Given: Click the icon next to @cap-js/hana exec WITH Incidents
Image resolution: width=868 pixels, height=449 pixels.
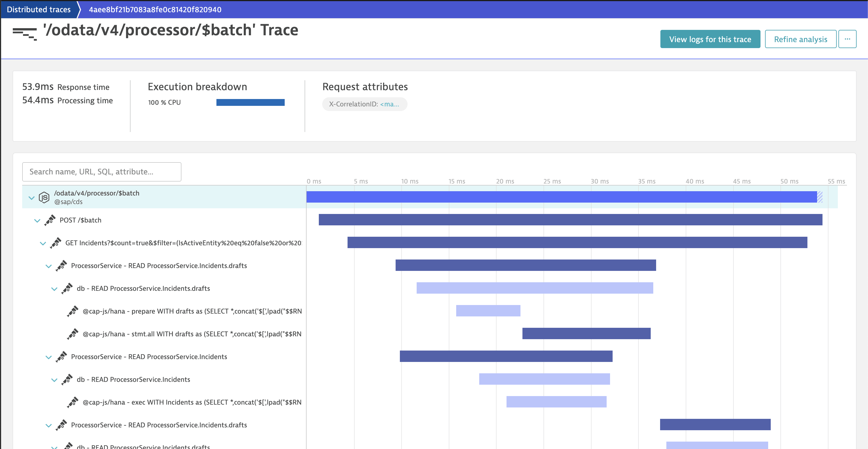Looking at the screenshot, I should click(73, 402).
